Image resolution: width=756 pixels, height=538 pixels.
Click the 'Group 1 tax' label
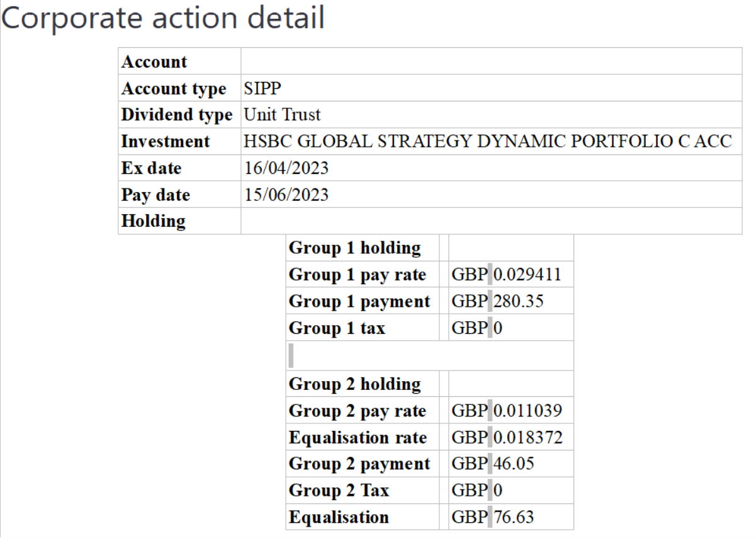337,328
